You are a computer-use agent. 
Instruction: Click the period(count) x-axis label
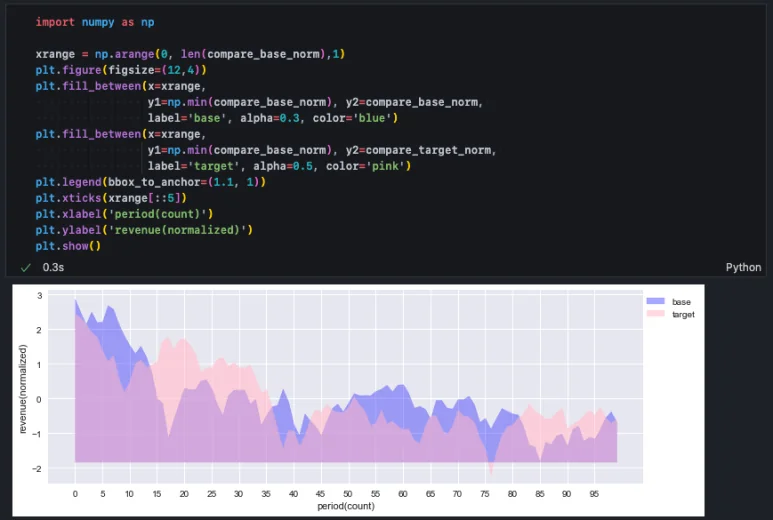coord(345,508)
